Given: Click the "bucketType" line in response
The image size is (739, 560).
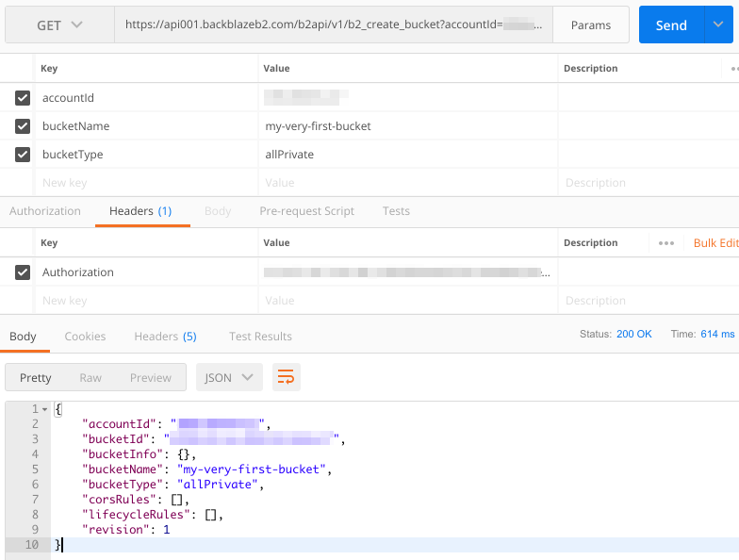Looking at the screenshot, I should [x=172, y=485].
